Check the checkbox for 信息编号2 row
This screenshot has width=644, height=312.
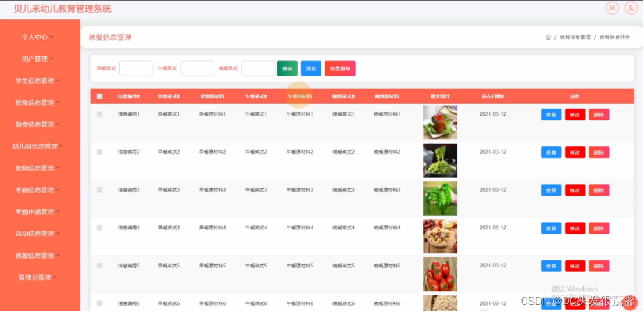pyautogui.click(x=100, y=152)
